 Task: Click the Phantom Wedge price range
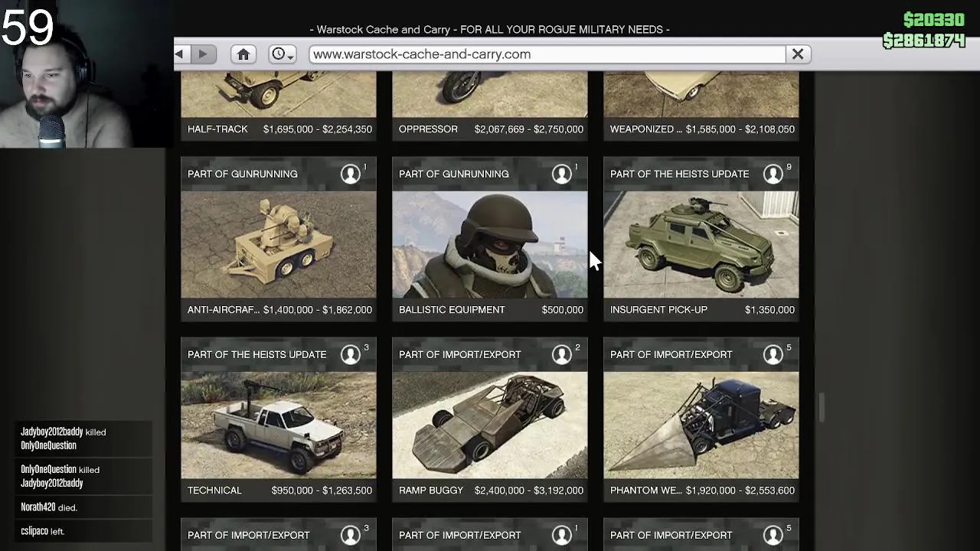click(x=740, y=491)
